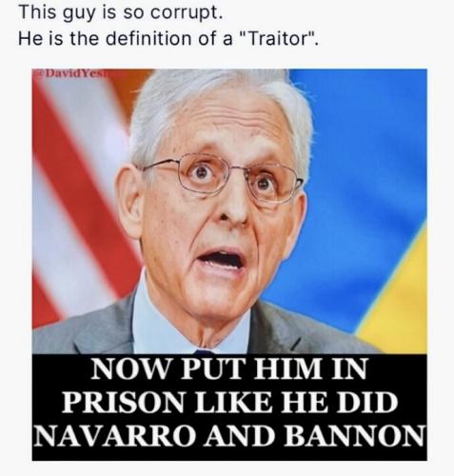Image resolution: width=454 pixels, height=476 pixels.
Task: Click the word "BANNON" in the caption
Action: coord(354,436)
